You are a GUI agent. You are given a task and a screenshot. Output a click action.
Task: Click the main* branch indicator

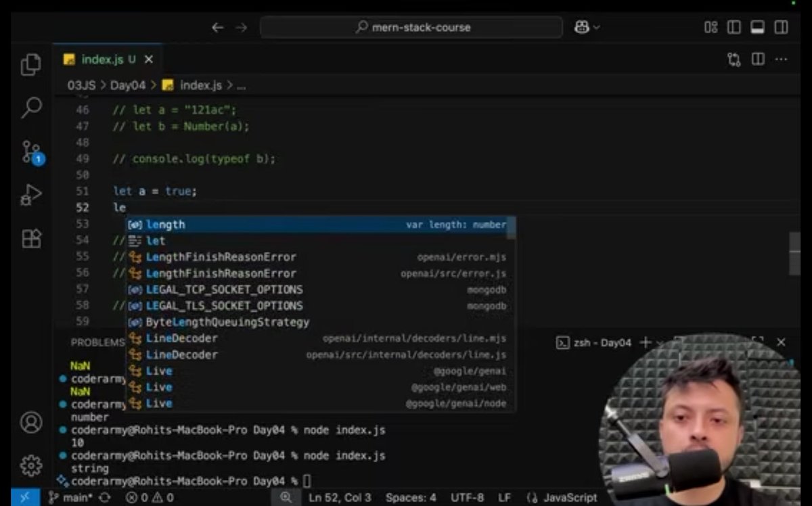pos(71,497)
